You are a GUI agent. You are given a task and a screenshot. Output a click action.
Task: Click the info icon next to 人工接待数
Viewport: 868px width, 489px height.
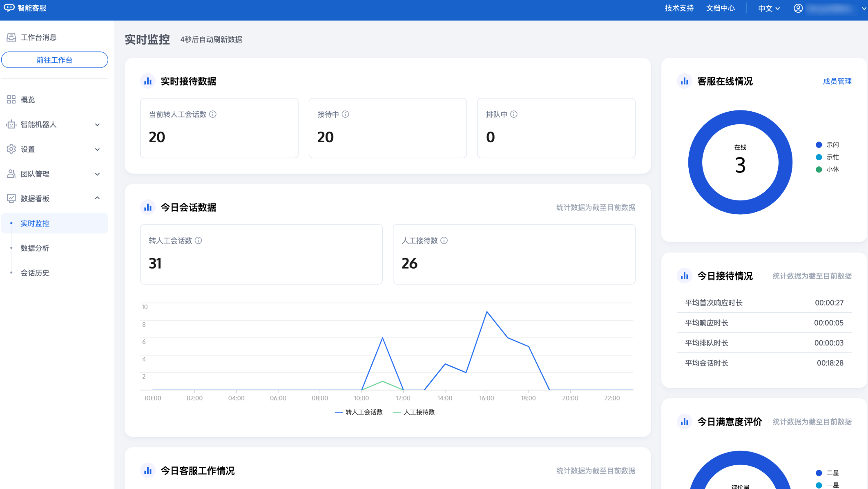tap(444, 241)
